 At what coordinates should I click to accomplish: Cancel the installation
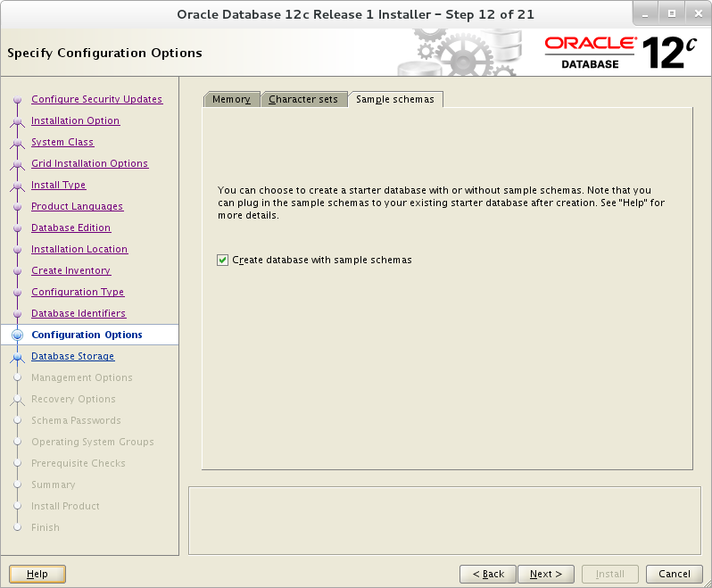675,574
